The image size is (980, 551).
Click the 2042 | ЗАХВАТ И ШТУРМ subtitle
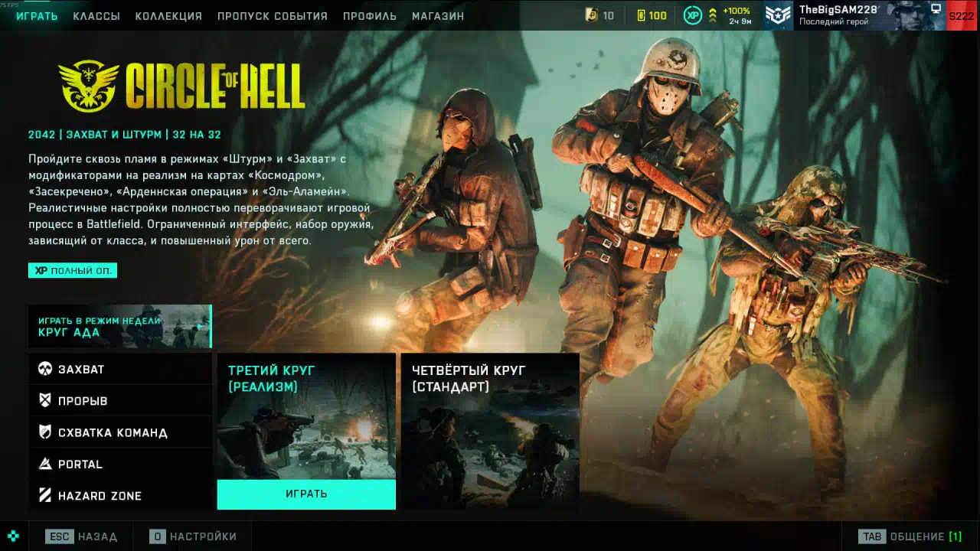coord(125,135)
